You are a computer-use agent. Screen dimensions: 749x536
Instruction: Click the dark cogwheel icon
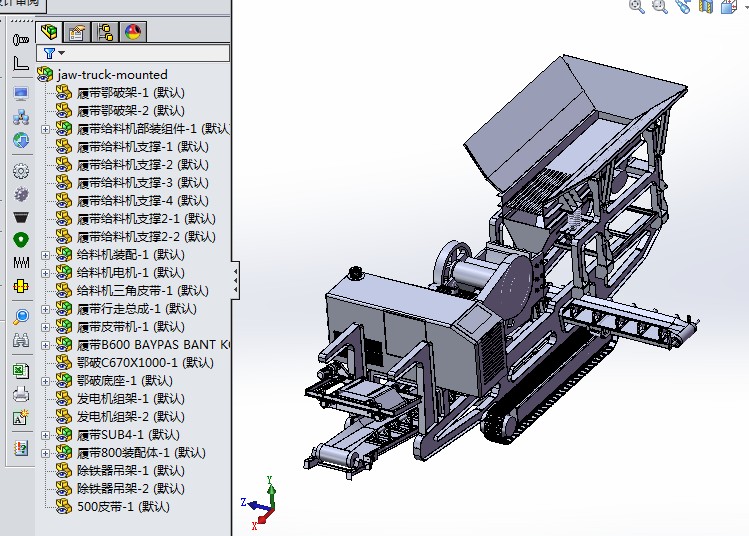pos(21,194)
